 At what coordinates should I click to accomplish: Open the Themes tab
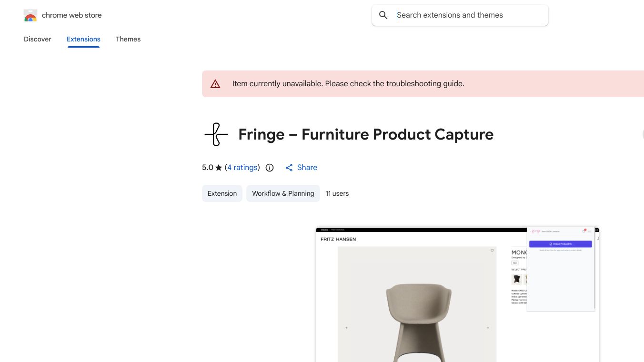coord(128,39)
